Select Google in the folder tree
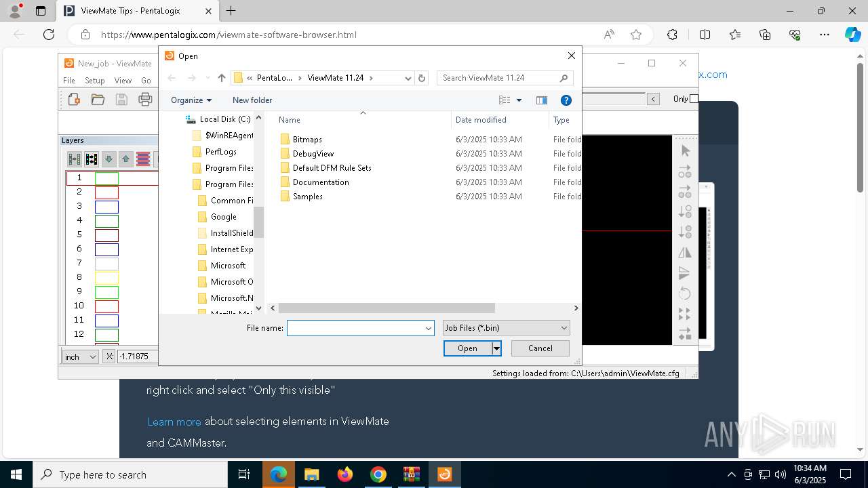Screen dimensions: 868x488 coord(223,217)
